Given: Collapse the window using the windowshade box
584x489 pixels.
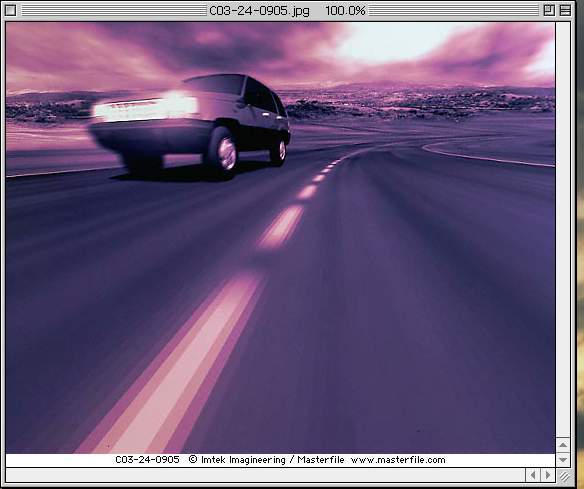Looking at the screenshot, I should point(565,10).
